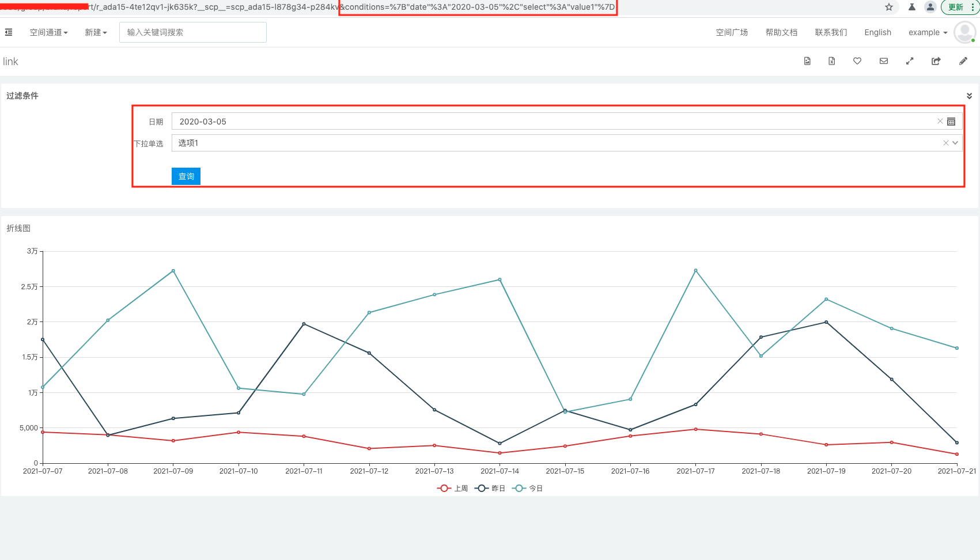The image size is (980, 560).
Task: Export report to Excel file
Action: [x=832, y=61]
